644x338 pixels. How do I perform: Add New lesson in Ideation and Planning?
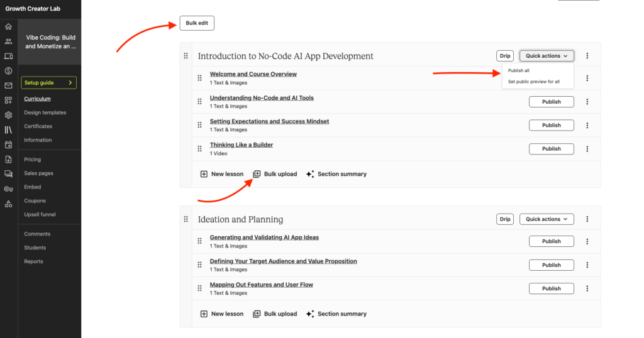click(222, 313)
